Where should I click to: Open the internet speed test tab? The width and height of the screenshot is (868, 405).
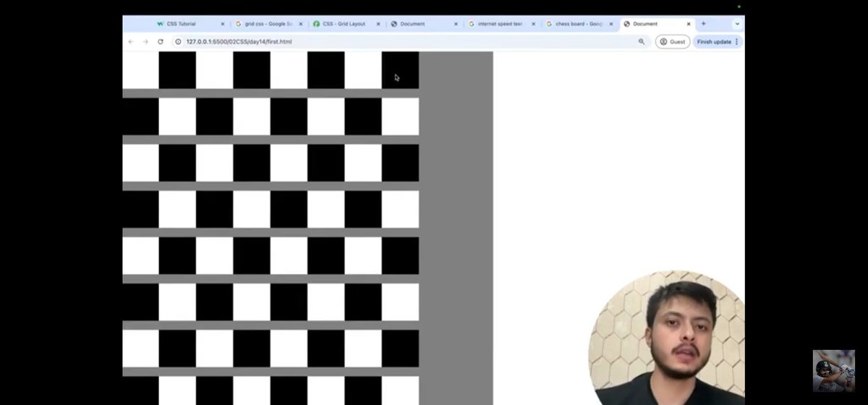pos(501,24)
